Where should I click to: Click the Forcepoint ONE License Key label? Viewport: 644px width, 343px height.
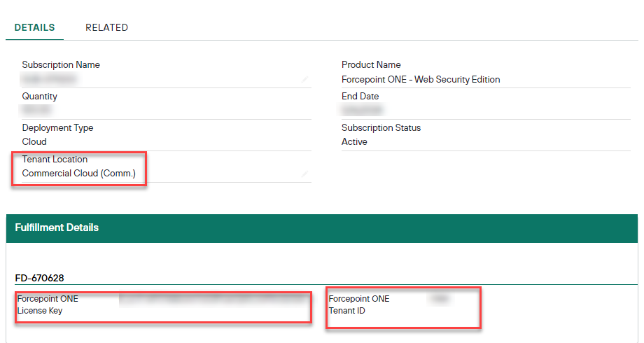(48, 304)
